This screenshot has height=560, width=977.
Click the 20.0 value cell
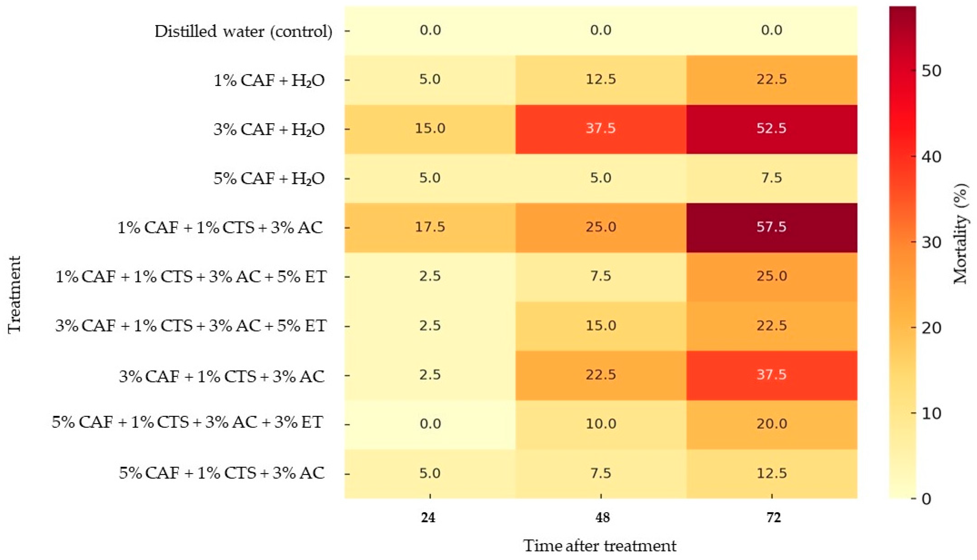[771, 424]
